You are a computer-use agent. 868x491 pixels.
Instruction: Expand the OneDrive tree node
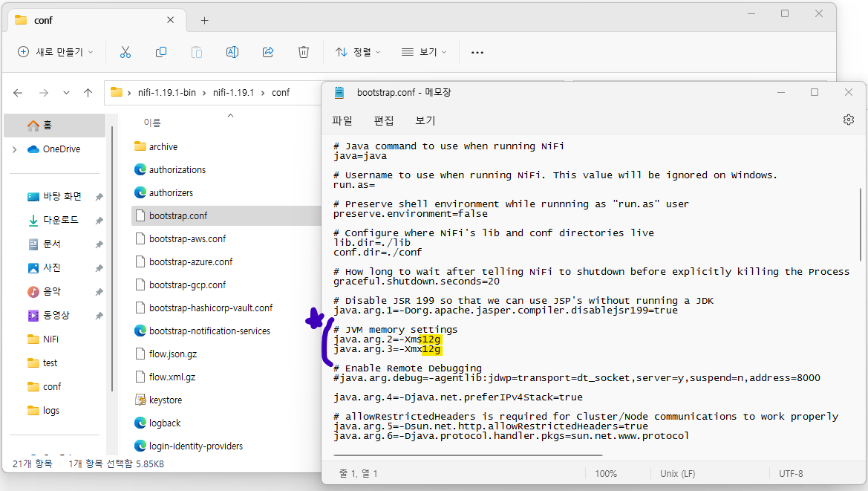point(14,149)
